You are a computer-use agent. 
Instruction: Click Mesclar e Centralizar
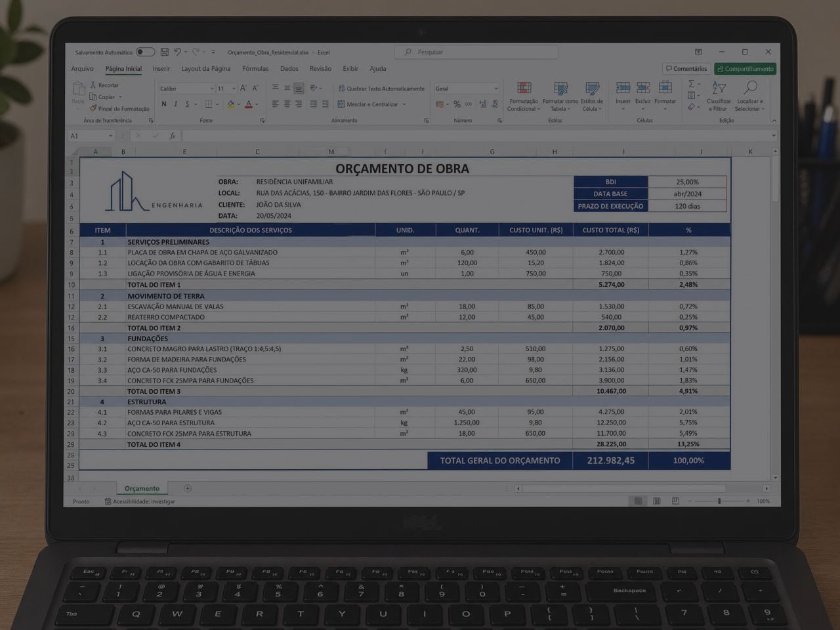pyautogui.click(x=372, y=104)
